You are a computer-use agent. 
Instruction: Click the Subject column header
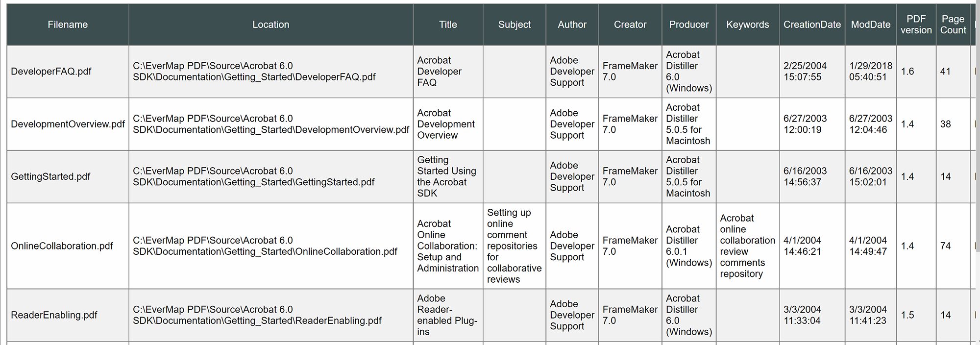[514, 25]
